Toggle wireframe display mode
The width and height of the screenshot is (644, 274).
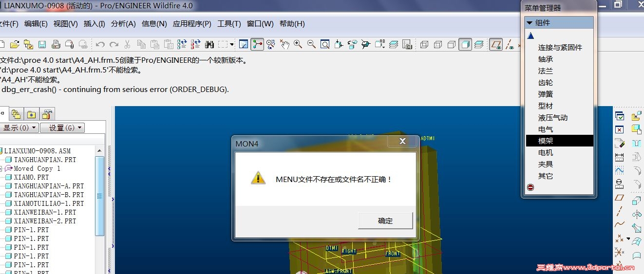pos(424,44)
